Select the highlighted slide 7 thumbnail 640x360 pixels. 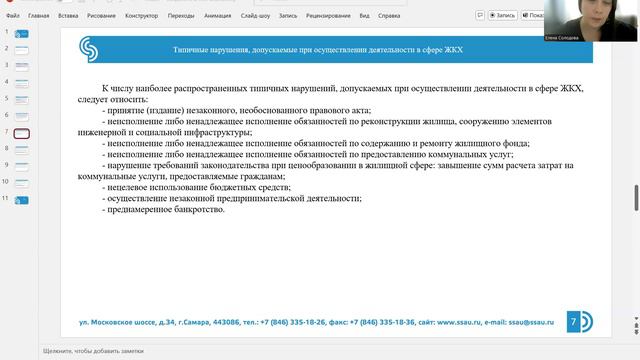tap(22, 133)
